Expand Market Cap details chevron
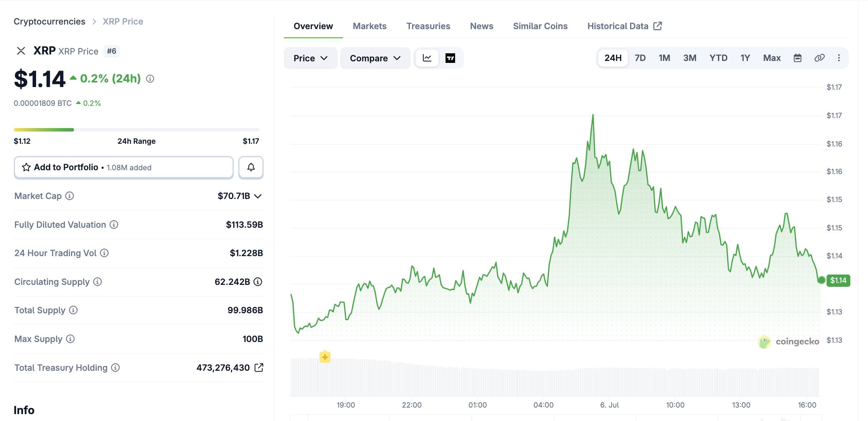Image resolution: width=868 pixels, height=421 pixels. click(x=258, y=196)
